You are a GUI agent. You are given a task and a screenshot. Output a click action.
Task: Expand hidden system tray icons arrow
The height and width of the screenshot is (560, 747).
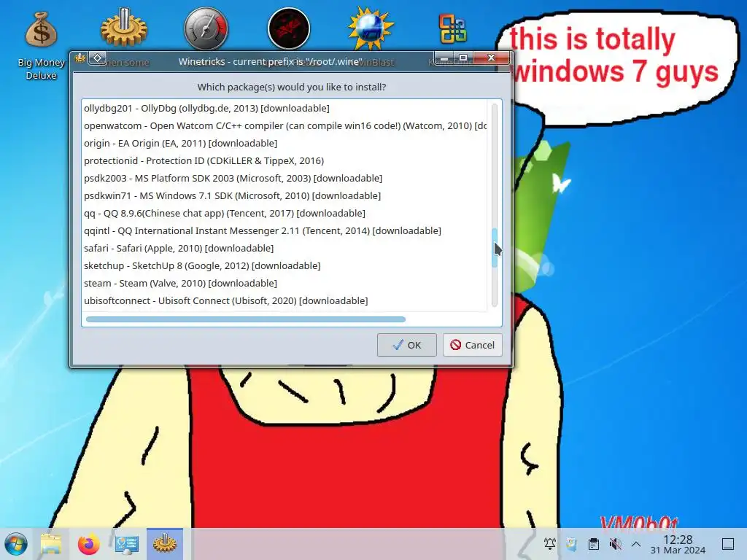pos(636,543)
